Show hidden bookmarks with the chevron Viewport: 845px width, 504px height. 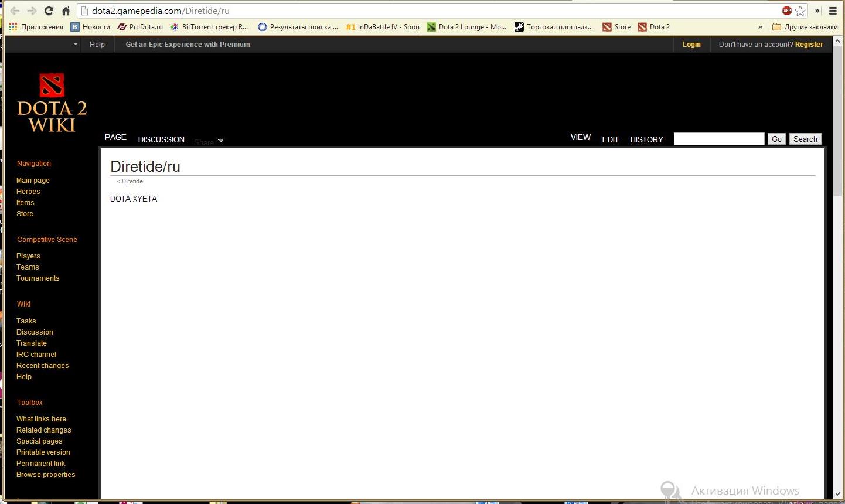[x=761, y=27]
